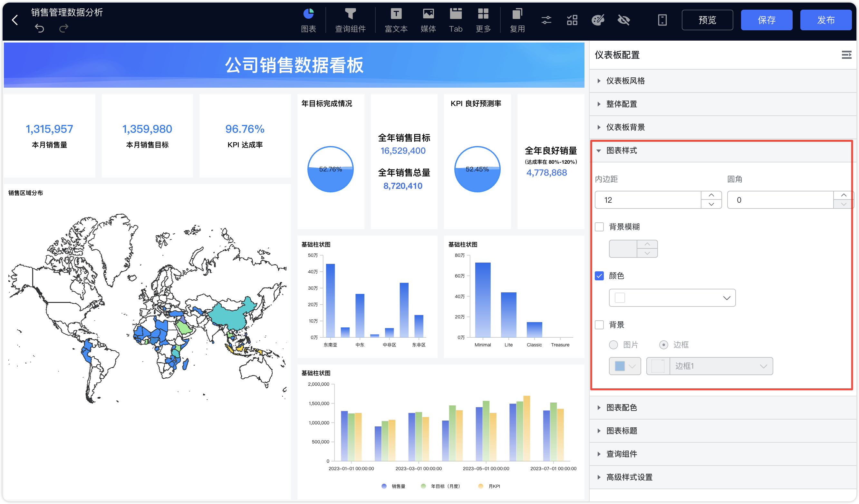Toggle the 销售量 legend item
The image size is (859, 504).
pos(393,487)
